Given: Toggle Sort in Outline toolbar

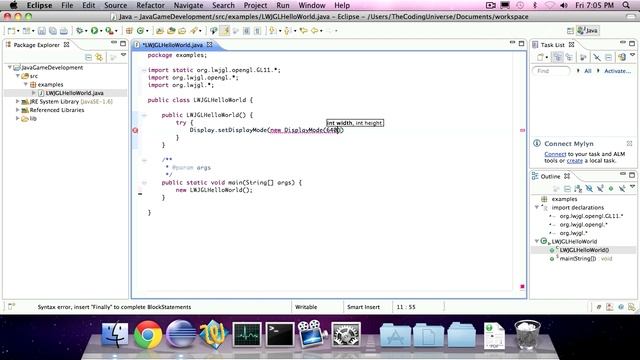Looking at the screenshot, I should click(x=578, y=189).
